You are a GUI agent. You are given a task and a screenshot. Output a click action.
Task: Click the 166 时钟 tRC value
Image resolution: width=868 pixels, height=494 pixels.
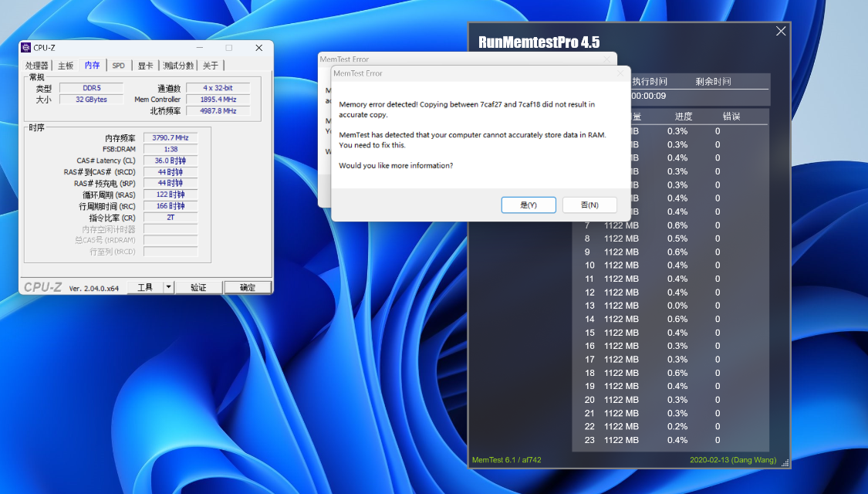tap(171, 206)
